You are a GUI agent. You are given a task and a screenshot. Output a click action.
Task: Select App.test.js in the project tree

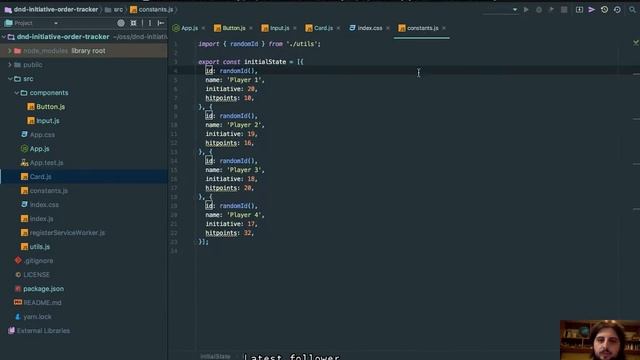tap(46, 163)
